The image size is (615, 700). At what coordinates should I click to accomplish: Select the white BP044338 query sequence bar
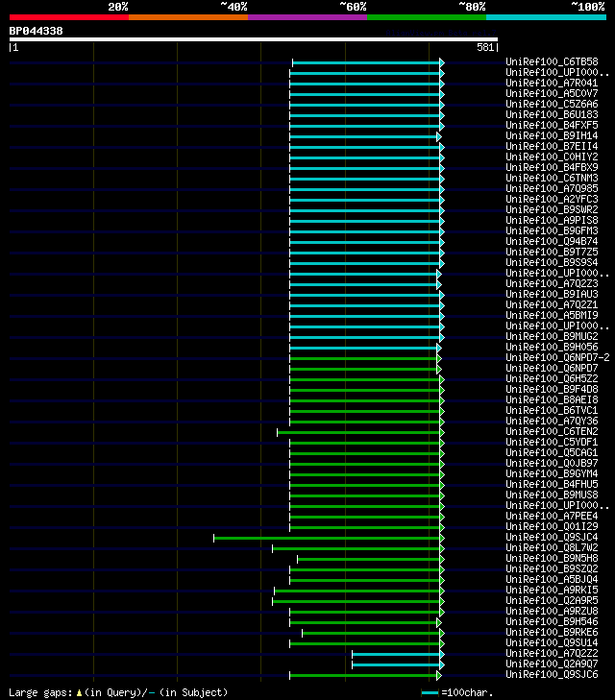tap(254, 39)
